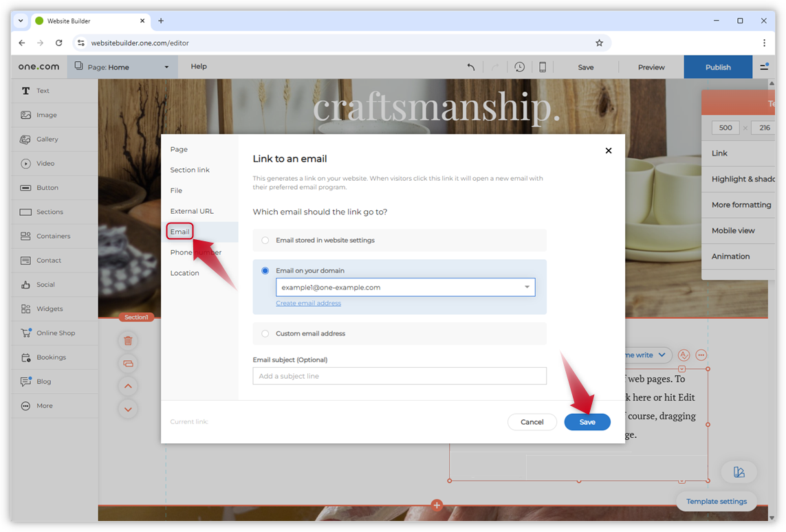This screenshot has width=786, height=532.
Task: Open the mobile preview icon
Action: click(x=543, y=67)
